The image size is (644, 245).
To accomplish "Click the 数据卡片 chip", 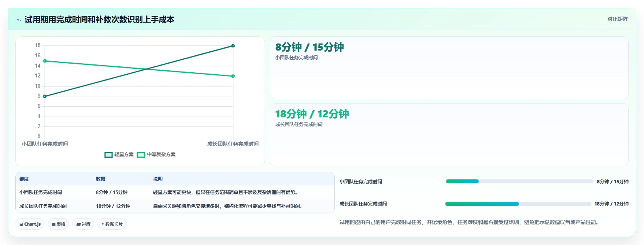I will tap(112, 224).
